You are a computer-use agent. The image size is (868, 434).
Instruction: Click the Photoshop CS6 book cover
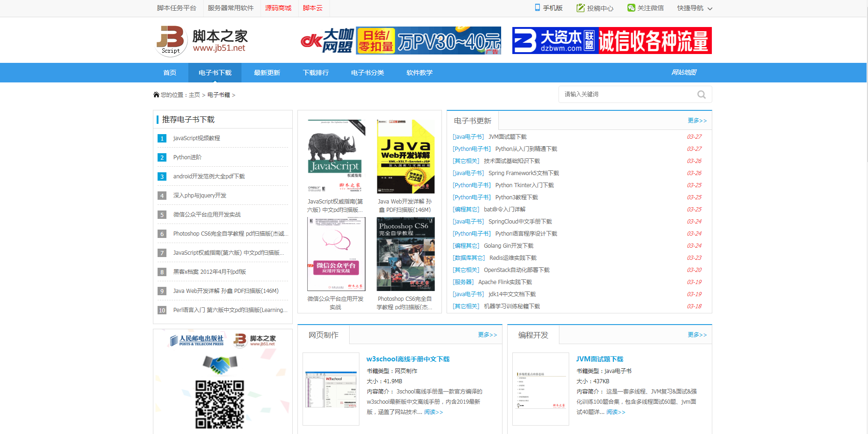406,254
